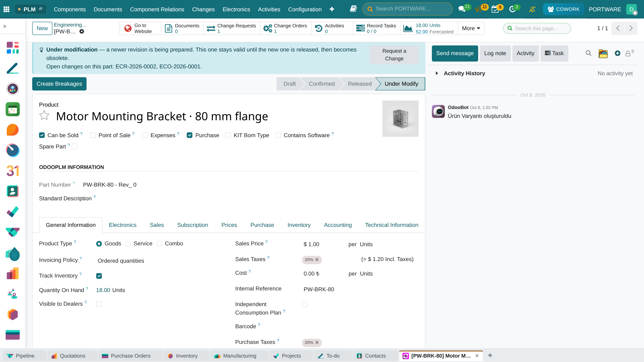Screen dimensions: 644x362
Task: Enable the Point of Sale checkbox
Action: pyautogui.click(x=93, y=135)
